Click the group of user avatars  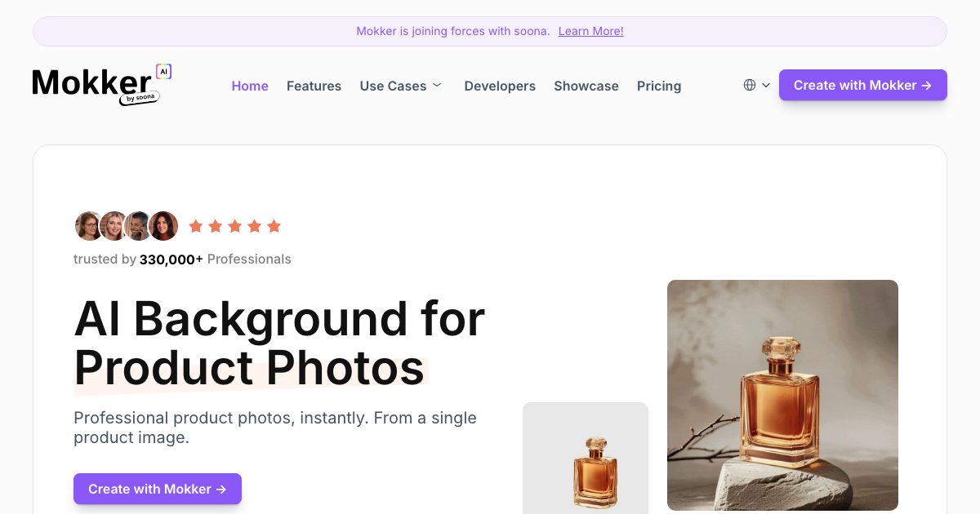127,226
